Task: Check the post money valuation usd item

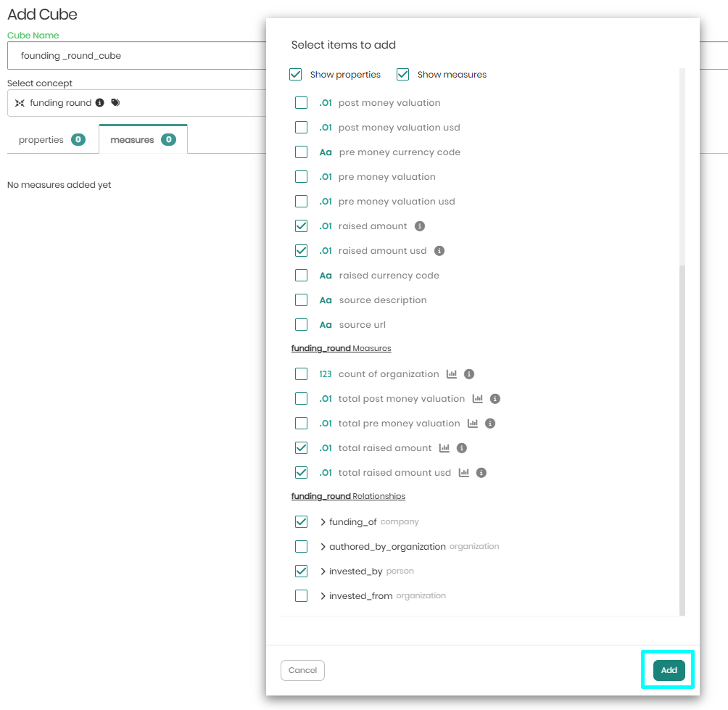Action: click(301, 128)
